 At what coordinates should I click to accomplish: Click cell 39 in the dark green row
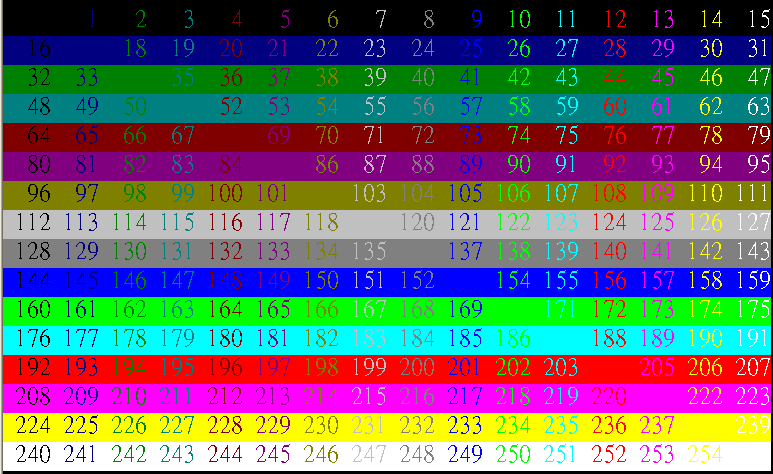click(x=375, y=77)
